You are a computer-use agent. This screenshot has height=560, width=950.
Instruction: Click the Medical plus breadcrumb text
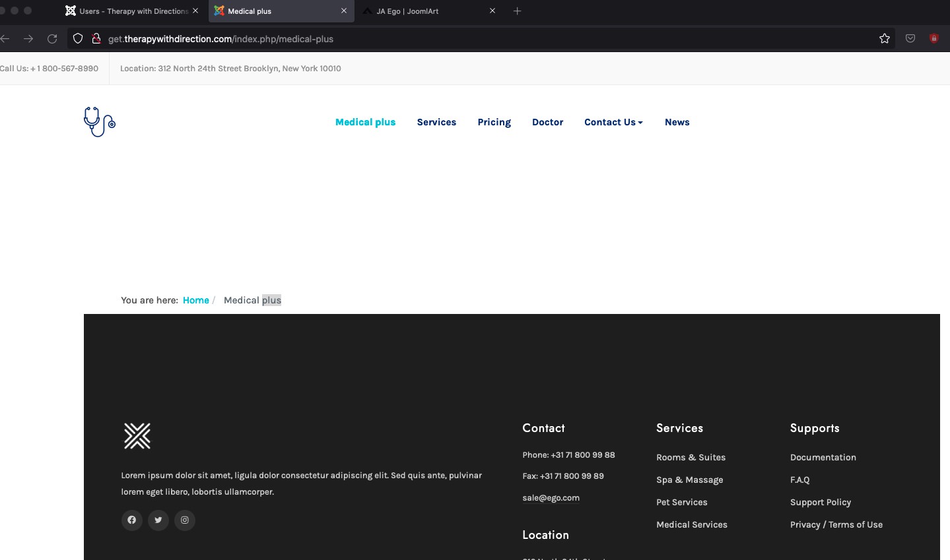[x=252, y=300]
